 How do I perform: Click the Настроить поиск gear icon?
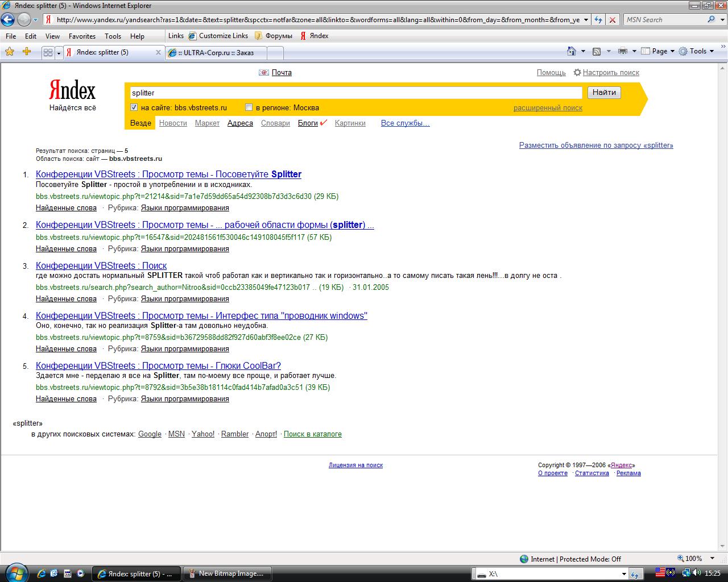coord(577,72)
